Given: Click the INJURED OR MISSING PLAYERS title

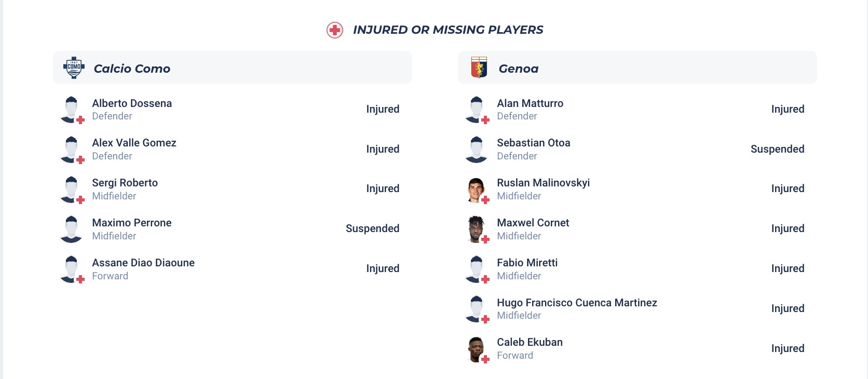Looking at the screenshot, I should (448, 30).
